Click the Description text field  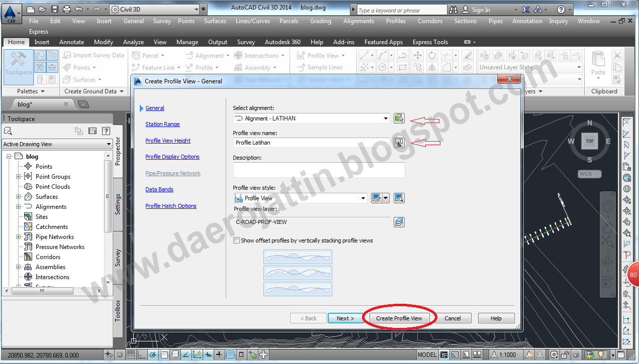pos(319,170)
